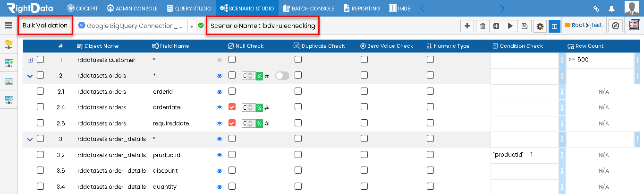Click the plus add icon in toolbar

[x=467, y=26]
